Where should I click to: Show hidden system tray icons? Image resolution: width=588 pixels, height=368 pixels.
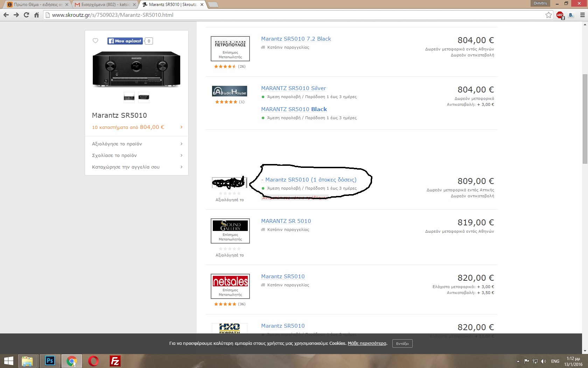(x=518, y=361)
